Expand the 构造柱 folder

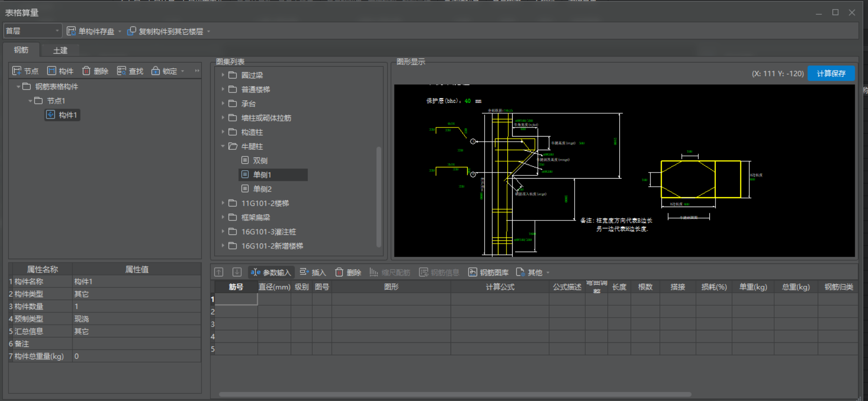pos(223,132)
